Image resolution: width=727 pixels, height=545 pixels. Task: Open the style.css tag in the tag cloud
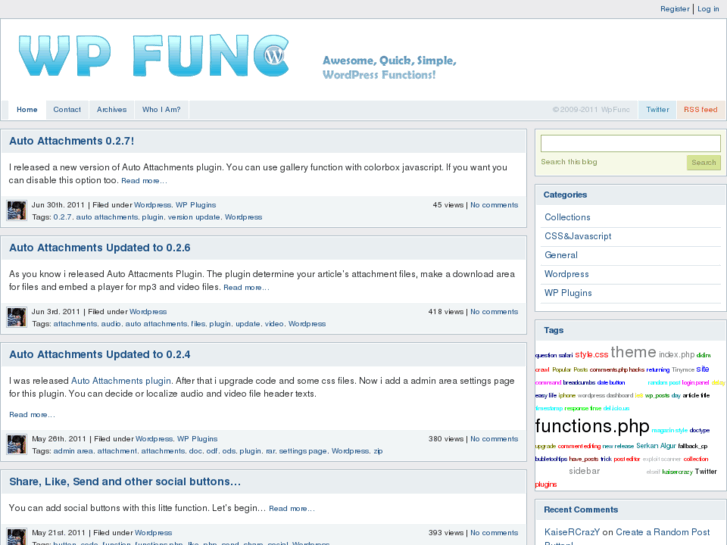[592, 355]
